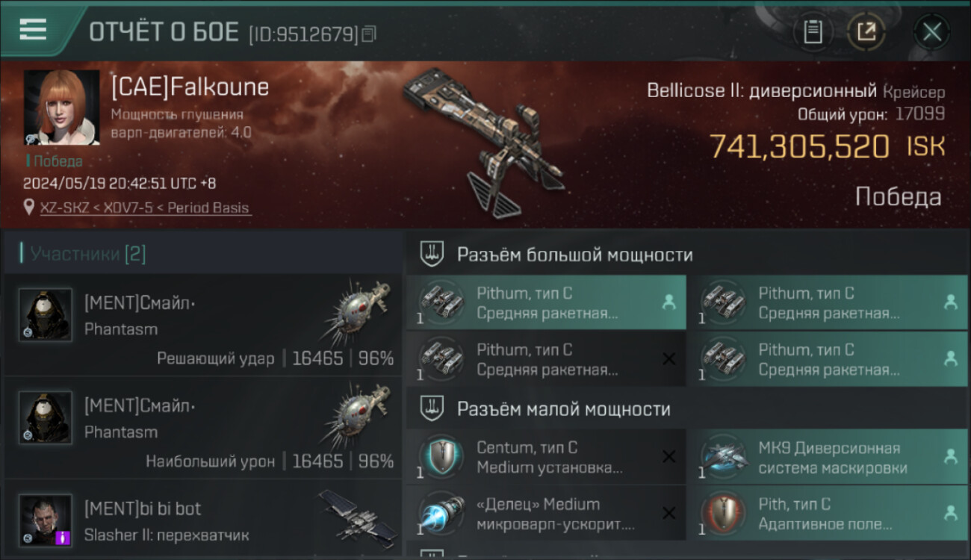Screen dimensions: 971x560
Task: Collapse the Разъём малой мощности section
Action: point(687,409)
